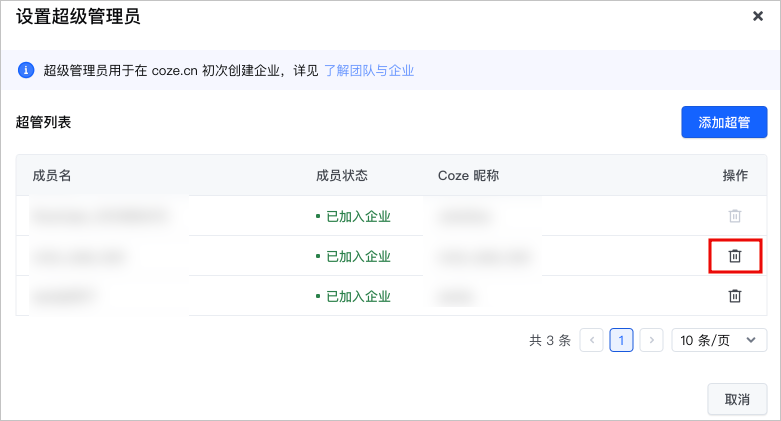Click the 添加超管 button
This screenshot has width=781, height=421.
click(x=724, y=122)
